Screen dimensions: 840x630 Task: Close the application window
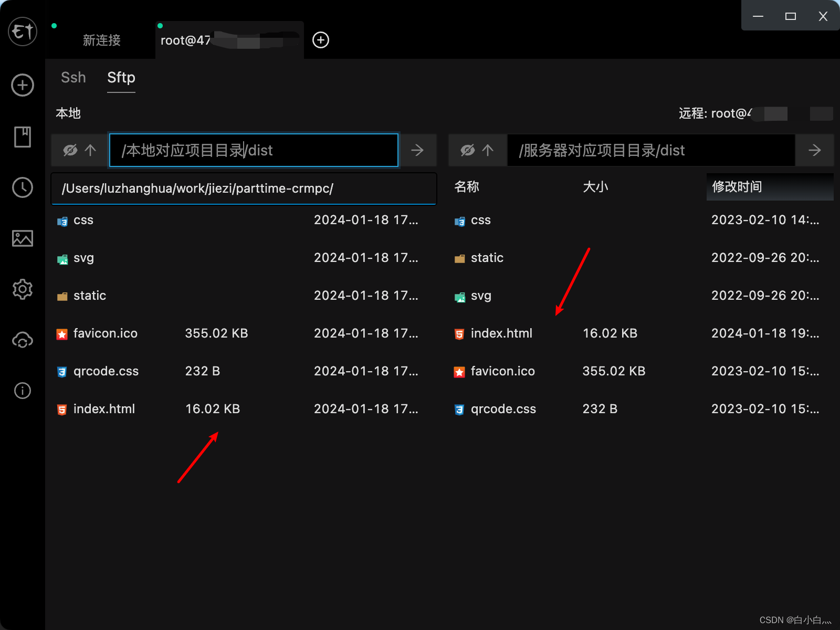823,16
